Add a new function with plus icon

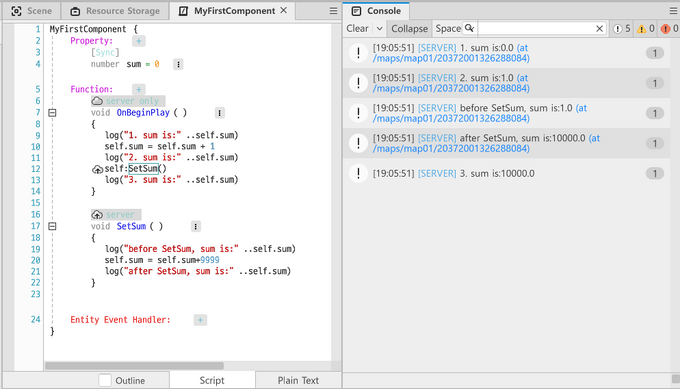coord(139,89)
